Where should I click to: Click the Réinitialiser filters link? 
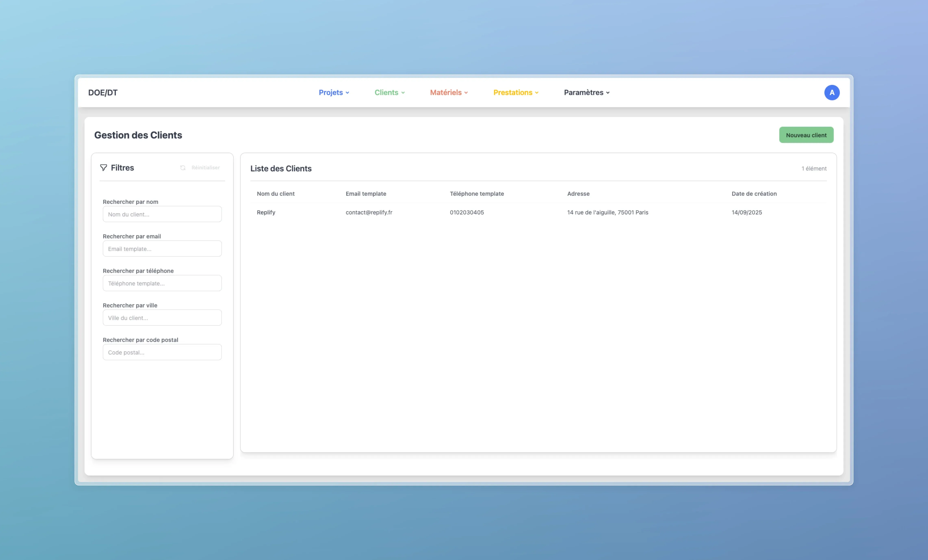205,168
